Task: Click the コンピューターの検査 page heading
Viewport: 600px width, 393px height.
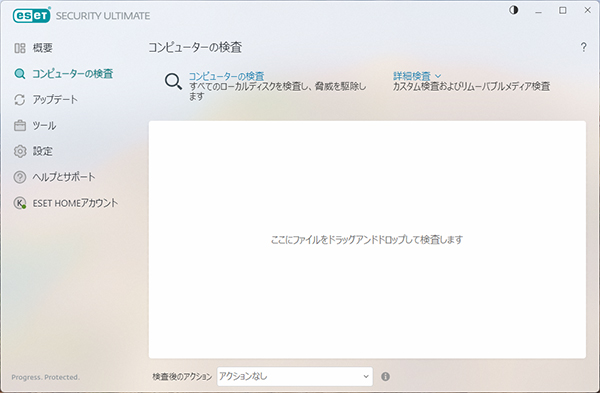Action: pos(195,47)
